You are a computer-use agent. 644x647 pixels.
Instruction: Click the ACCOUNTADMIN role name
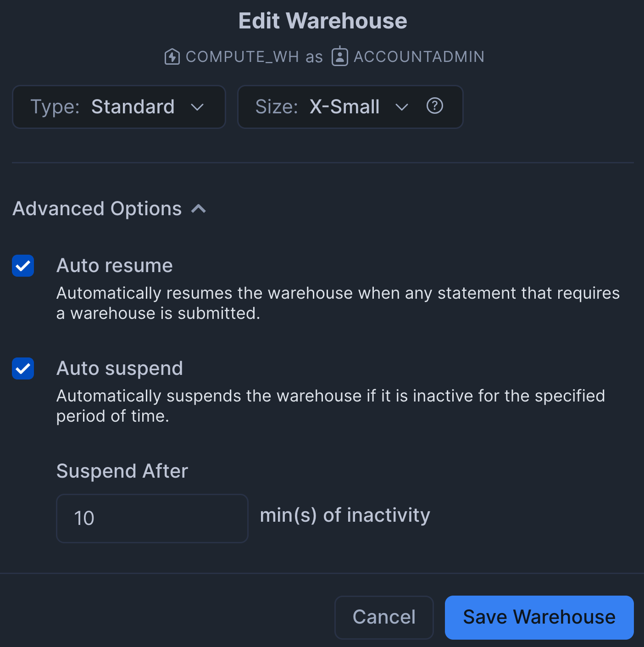(419, 57)
